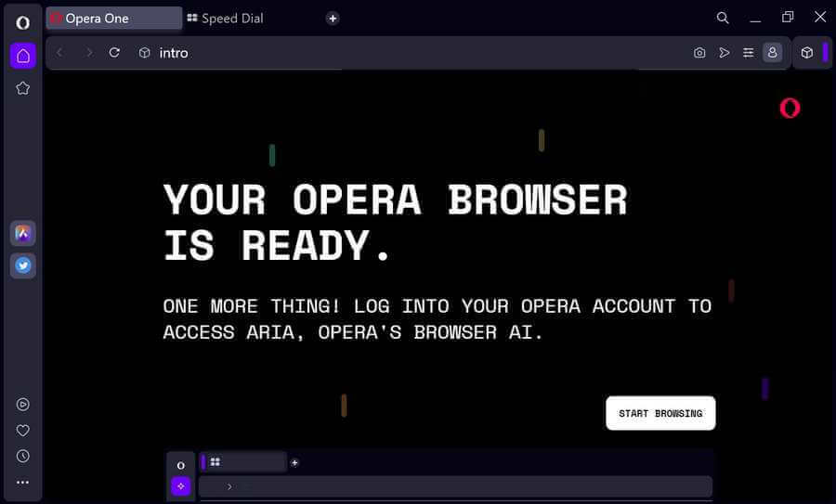Click the plus button in preview browser
Image resolution: width=836 pixels, height=504 pixels.
(294, 463)
